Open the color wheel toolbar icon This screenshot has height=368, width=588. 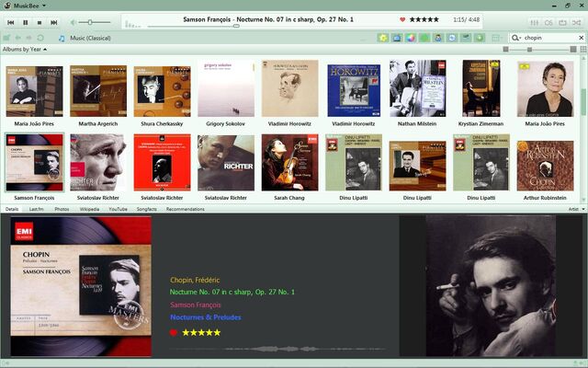(411, 38)
